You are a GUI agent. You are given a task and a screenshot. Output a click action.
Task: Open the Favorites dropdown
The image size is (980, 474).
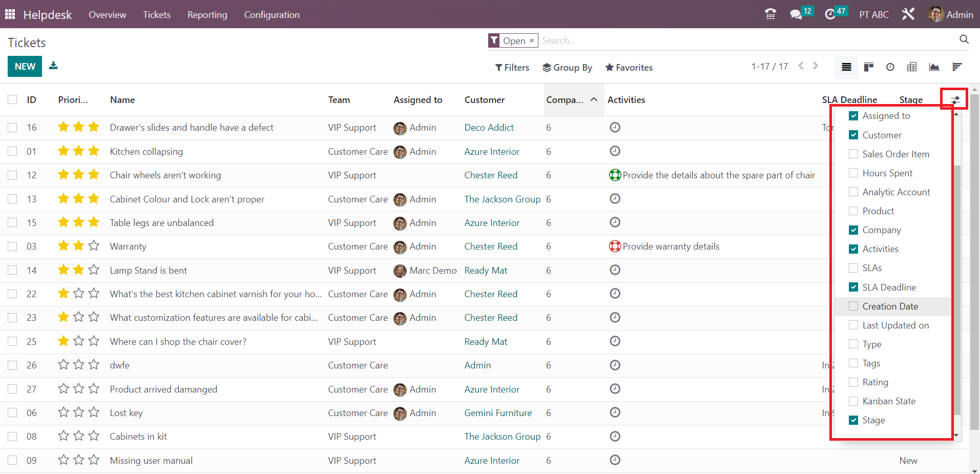[x=629, y=68]
